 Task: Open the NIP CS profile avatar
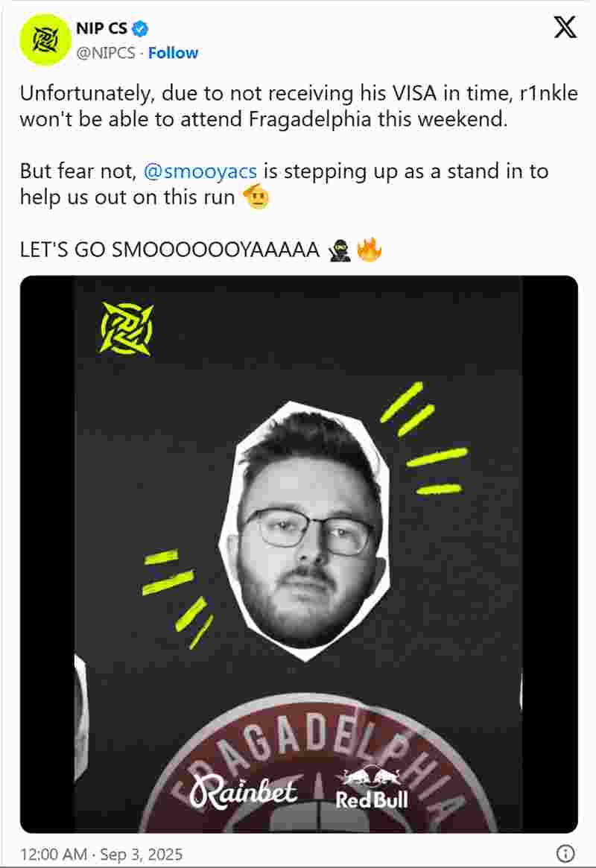pos(45,39)
